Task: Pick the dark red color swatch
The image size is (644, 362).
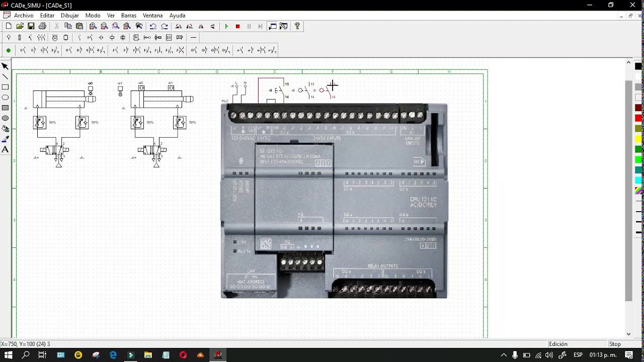Action: 638,108
